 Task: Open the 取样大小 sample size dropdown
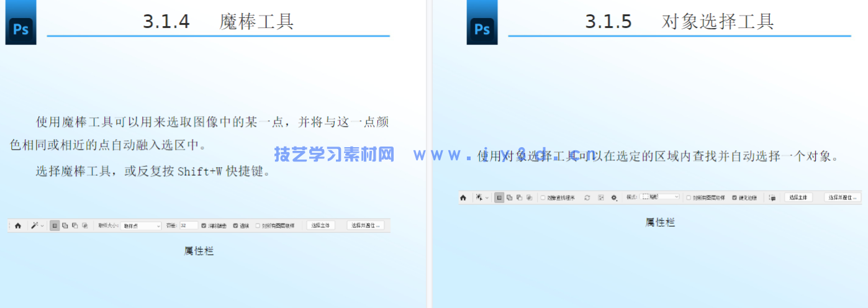point(141,226)
